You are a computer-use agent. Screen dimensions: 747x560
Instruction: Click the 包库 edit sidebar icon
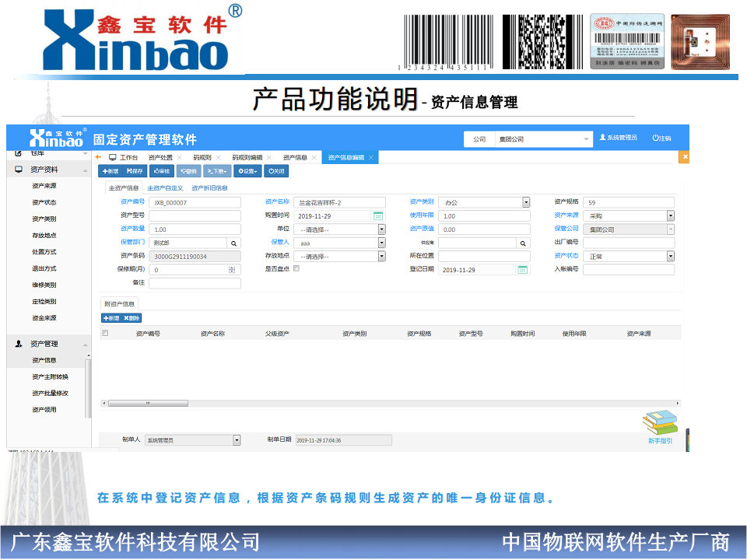tap(19, 153)
